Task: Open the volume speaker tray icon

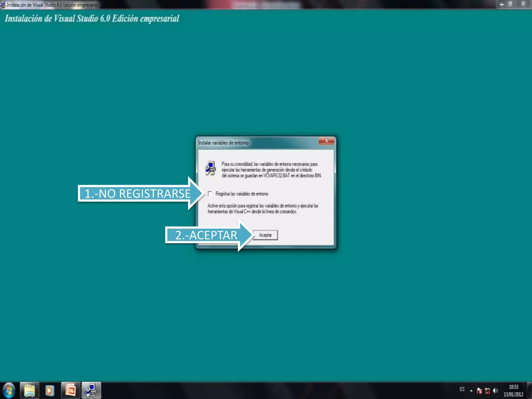Action: [495, 390]
